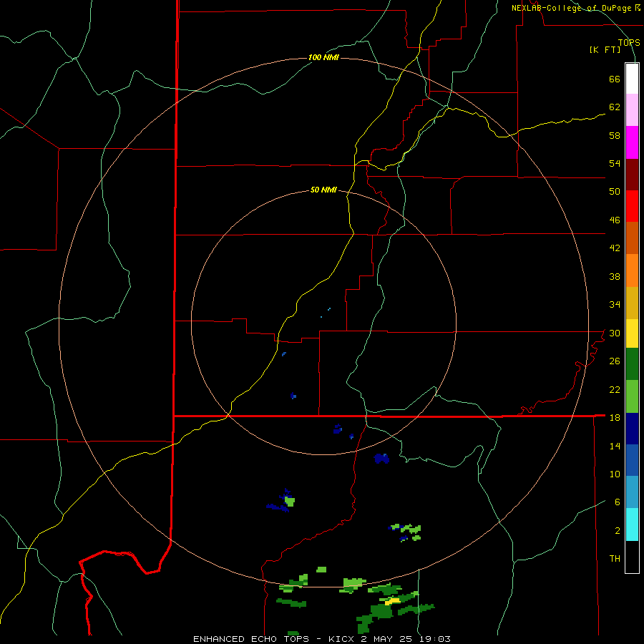Viewport: 644px width, 644px height.
Task: Click the white 66 kft legend swatch
Action: (x=632, y=79)
